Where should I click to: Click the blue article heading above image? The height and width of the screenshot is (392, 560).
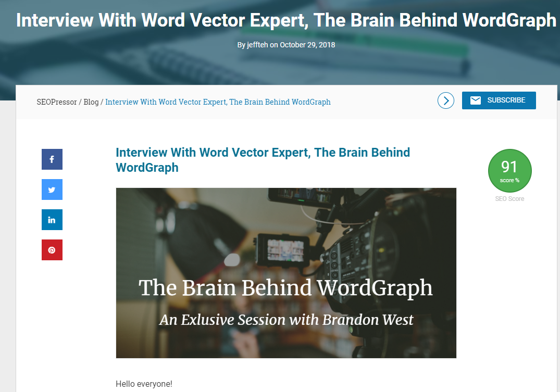[x=263, y=160]
